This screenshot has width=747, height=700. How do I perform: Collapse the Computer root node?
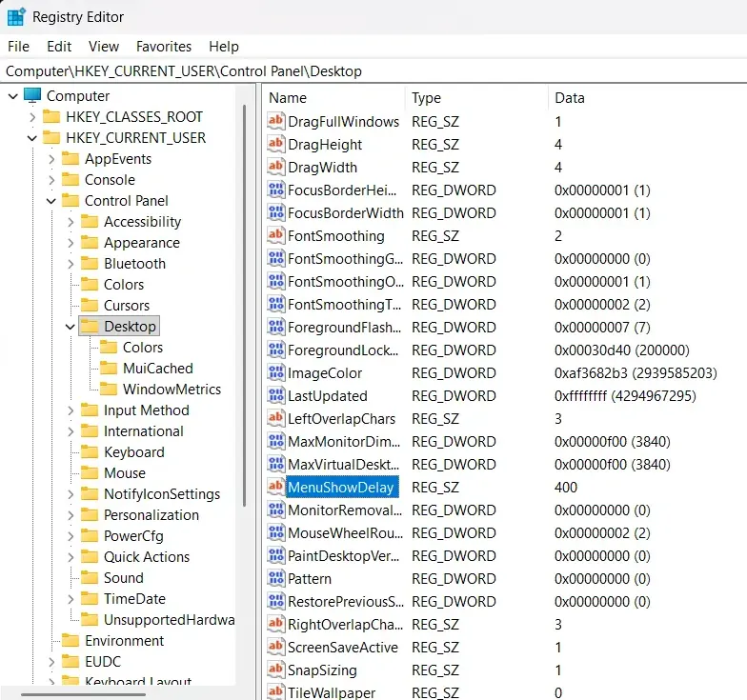(x=13, y=96)
